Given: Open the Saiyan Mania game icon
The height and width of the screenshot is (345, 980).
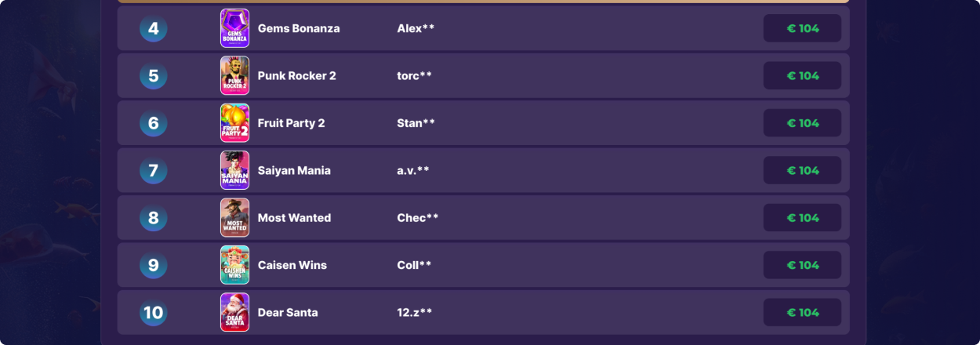Looking at the screenshot, I should [234, 170].
